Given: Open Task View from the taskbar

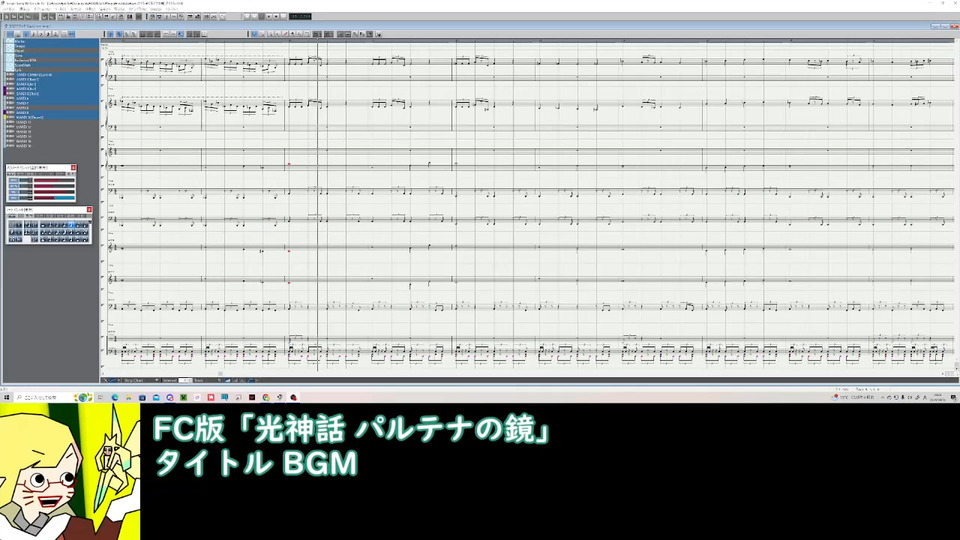Looking at the screenshot, I should click(x=100, y=397).
